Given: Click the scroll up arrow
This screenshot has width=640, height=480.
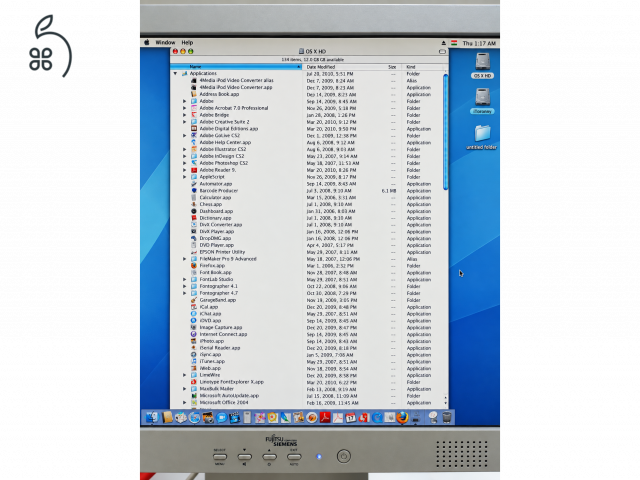Looking at the screenshot, I should (x=445, y=397).
